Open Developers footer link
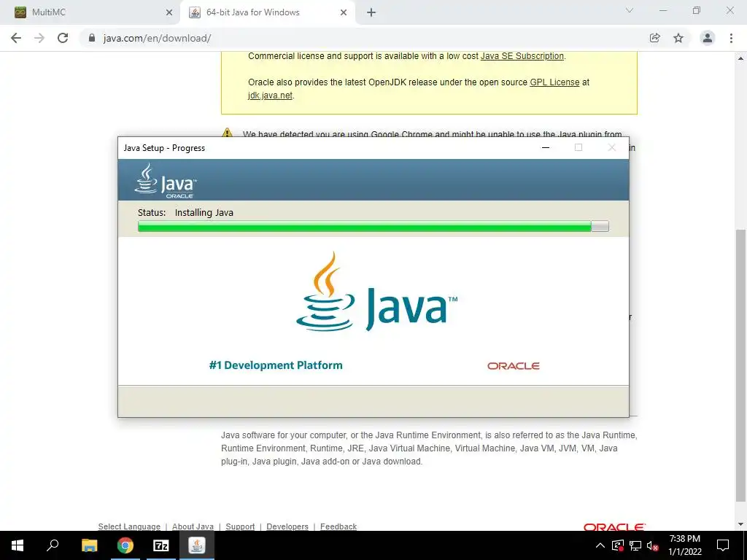The image size is (747, 560). pyautogui.click(x=287, y=526)
